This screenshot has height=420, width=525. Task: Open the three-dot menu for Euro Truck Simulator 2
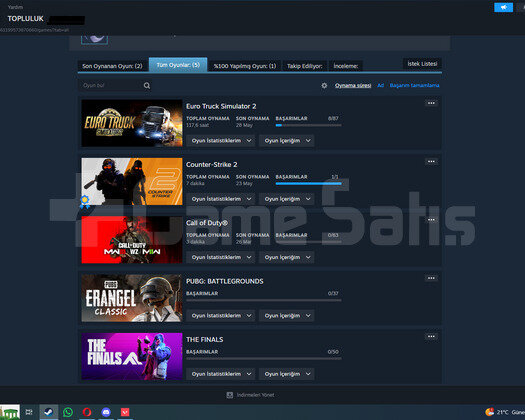click(x=431, y=103)
